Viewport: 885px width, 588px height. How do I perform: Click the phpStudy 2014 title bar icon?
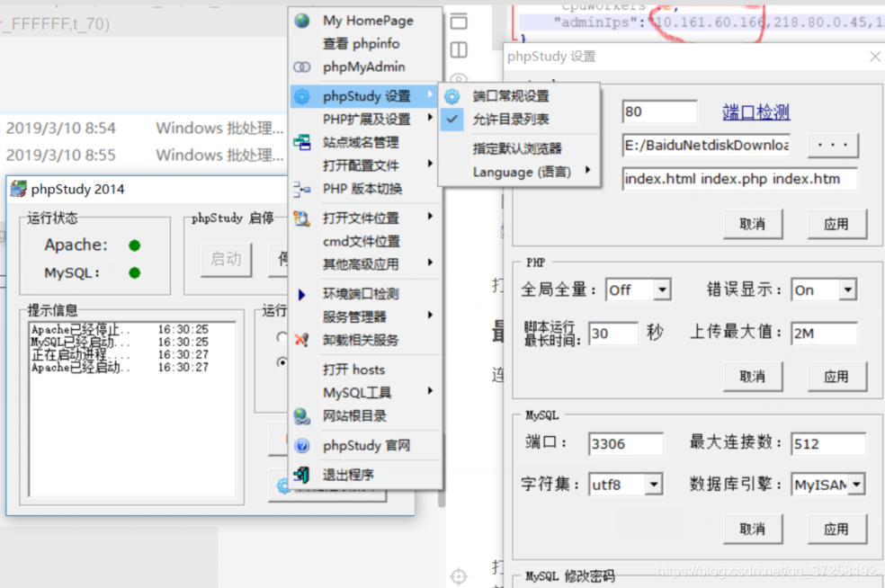coord(19,189)
